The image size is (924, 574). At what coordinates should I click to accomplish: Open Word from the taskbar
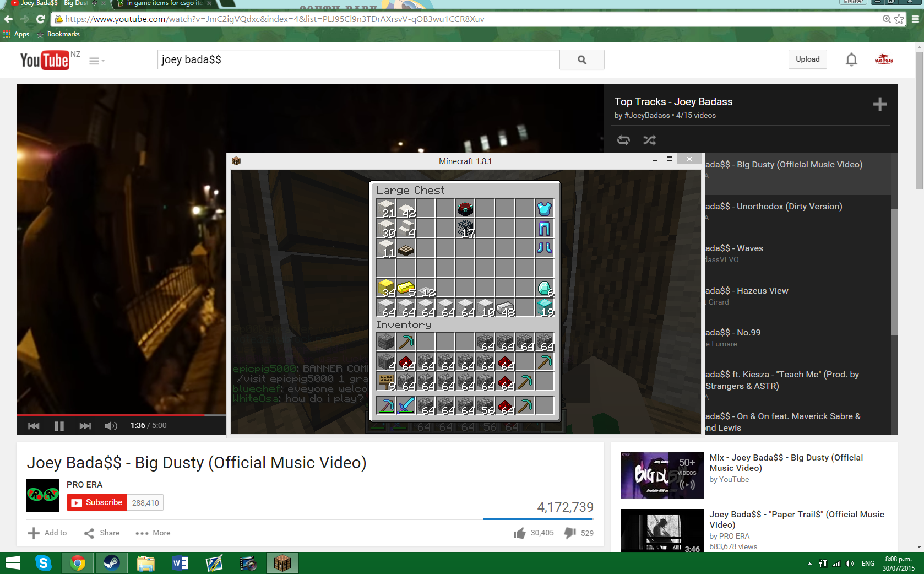(x=180, y=563)
